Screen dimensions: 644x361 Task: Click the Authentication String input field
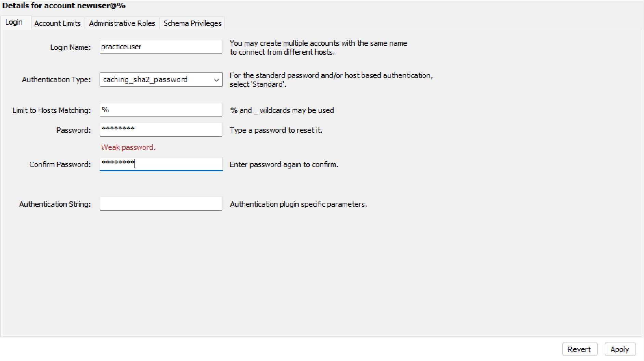(161, 204)
